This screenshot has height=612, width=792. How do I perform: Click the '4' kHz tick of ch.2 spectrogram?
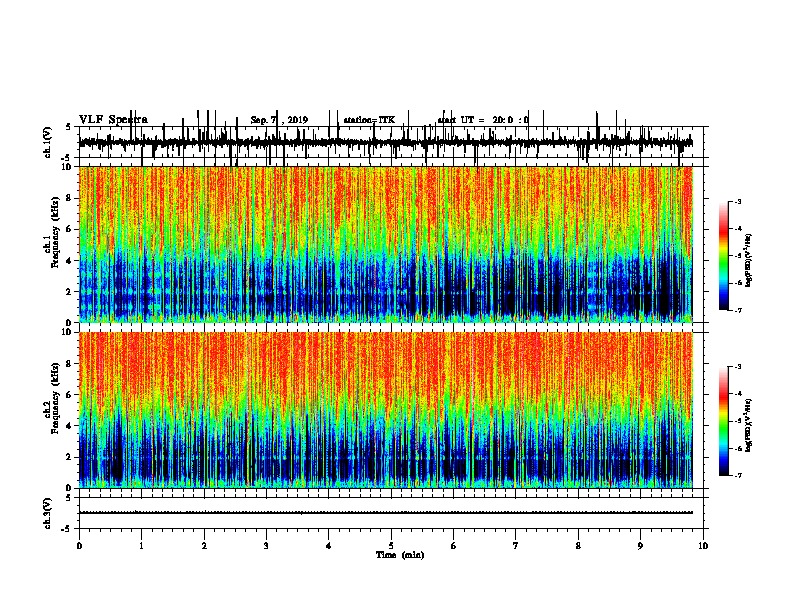coord(70,426)
